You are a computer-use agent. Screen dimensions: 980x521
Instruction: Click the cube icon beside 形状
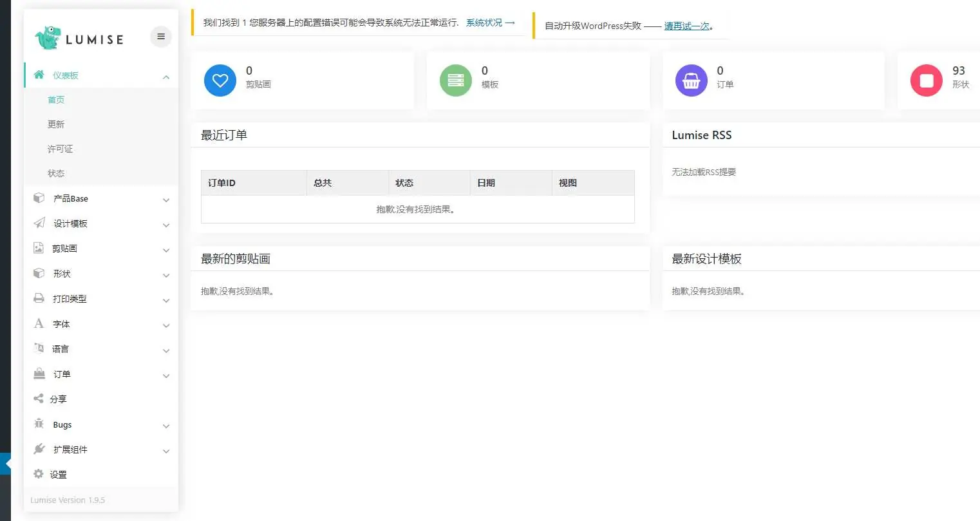point(39,273)
